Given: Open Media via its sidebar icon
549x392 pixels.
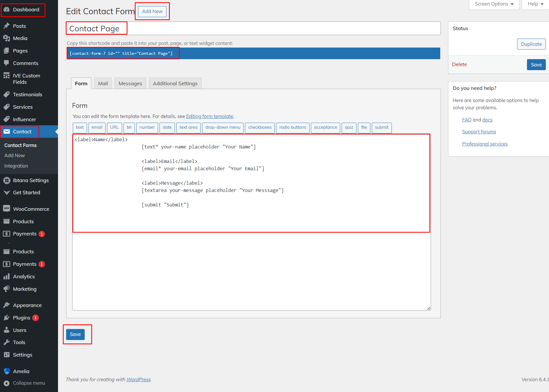Looking at the screenshot, I should click(x=7, y=38).
